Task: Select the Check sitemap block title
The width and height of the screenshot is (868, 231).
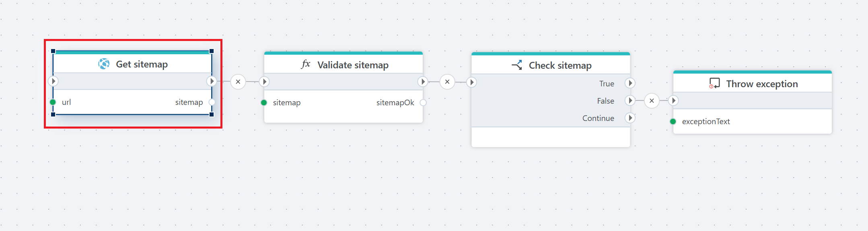Action: (x=560, y=65)
